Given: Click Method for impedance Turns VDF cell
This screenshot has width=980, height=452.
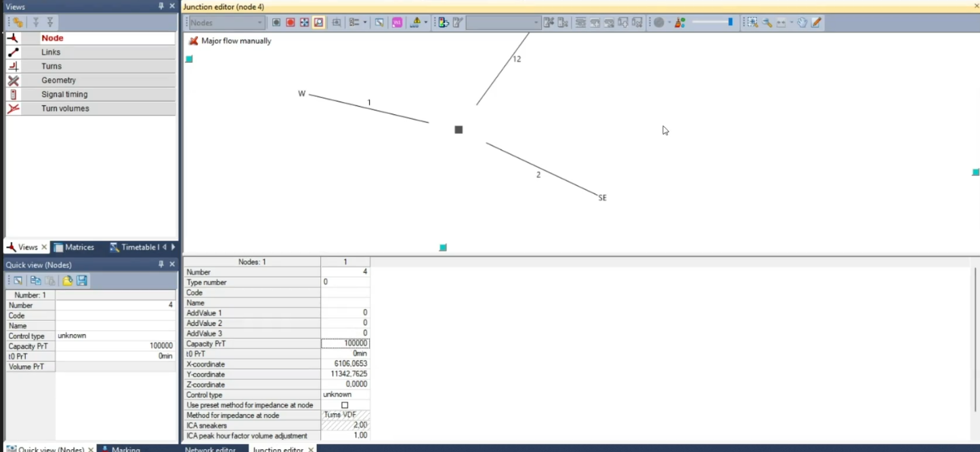Looking at the screenshot, I should click(345, 415).
